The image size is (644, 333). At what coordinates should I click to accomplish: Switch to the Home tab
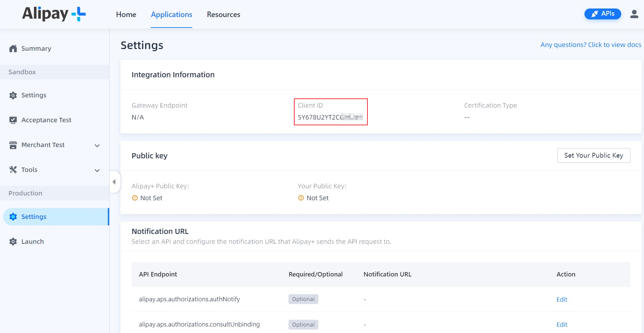126,14
